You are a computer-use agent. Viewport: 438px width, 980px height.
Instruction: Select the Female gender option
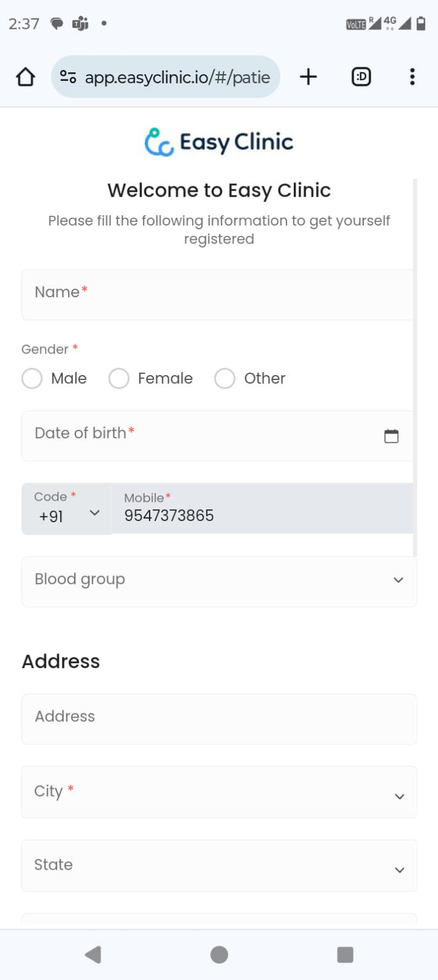click(119, 378)
